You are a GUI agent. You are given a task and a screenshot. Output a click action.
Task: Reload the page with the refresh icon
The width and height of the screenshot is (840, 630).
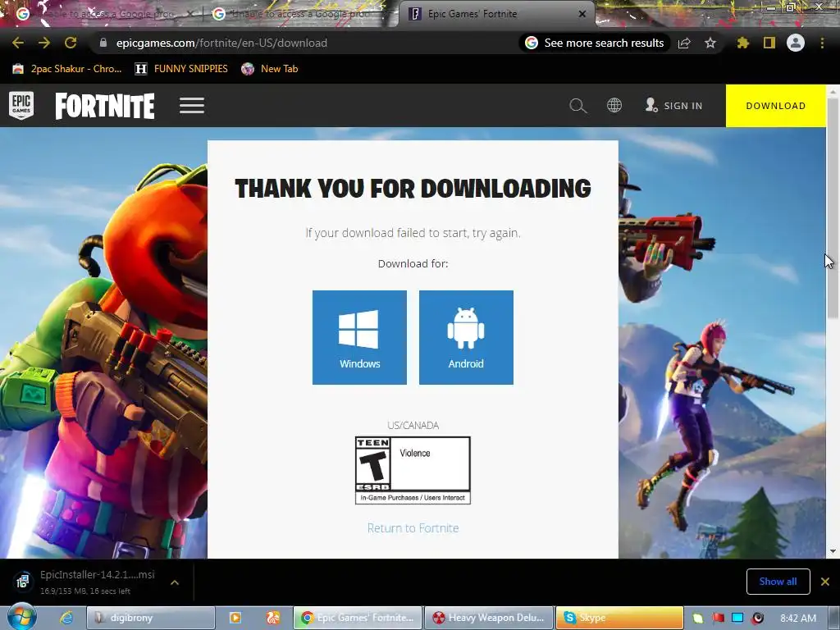click(x=71, y=43)
